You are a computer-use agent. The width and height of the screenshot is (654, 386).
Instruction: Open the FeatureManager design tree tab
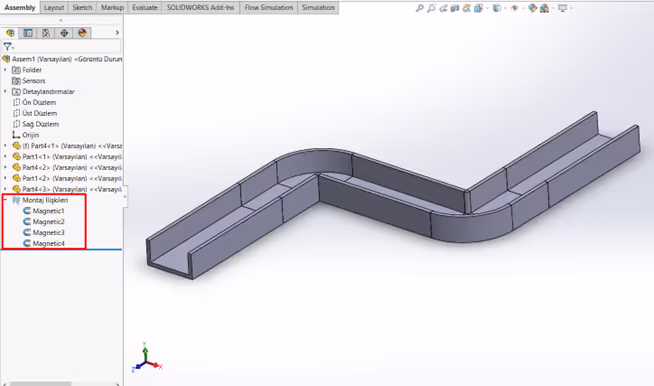coord(10,33)
